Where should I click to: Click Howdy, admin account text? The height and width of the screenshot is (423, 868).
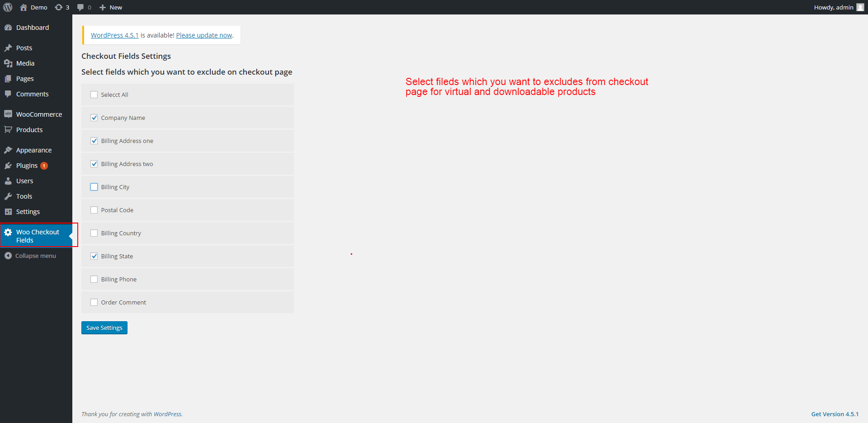tap(834, 7)
